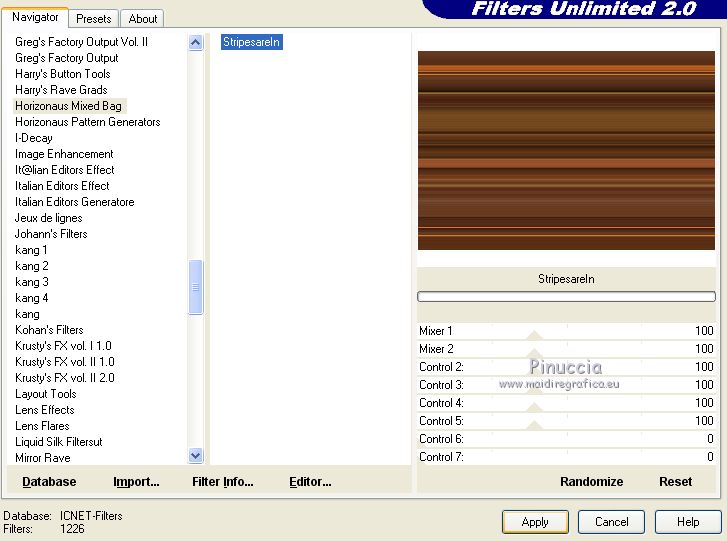This screenshot has width=727, height=541.
Task: Select Image Enhancement category
Action: point(64,154)
